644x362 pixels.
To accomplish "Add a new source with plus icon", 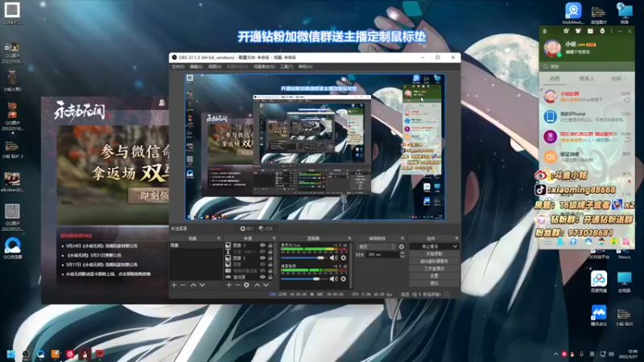I will pos(229,285).
